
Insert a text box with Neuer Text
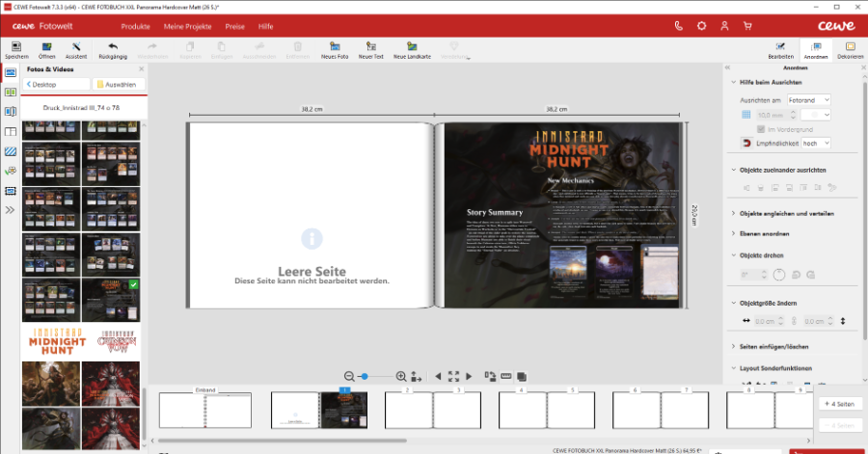click(371, 47)
